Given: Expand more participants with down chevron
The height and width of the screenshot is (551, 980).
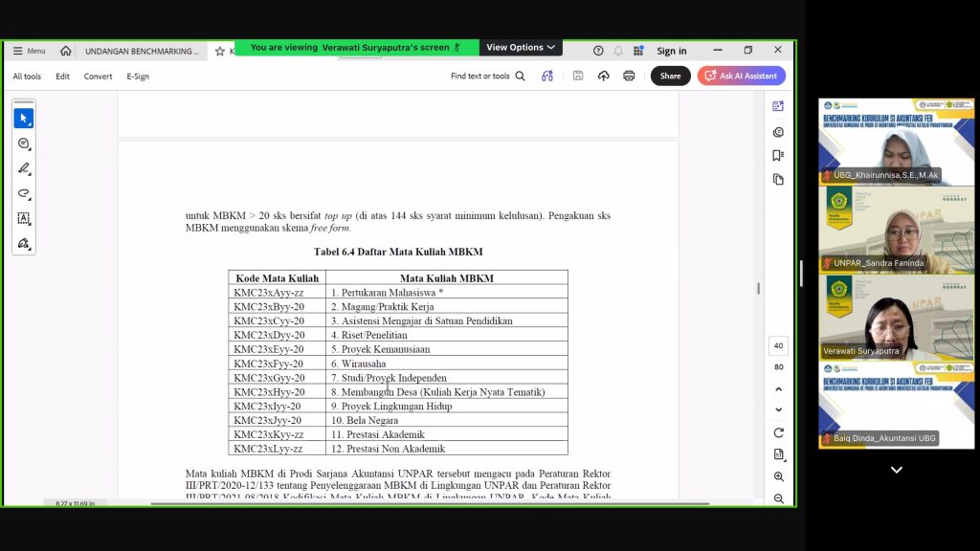Looking at the screenshot, I should click(x=896, y=470).
